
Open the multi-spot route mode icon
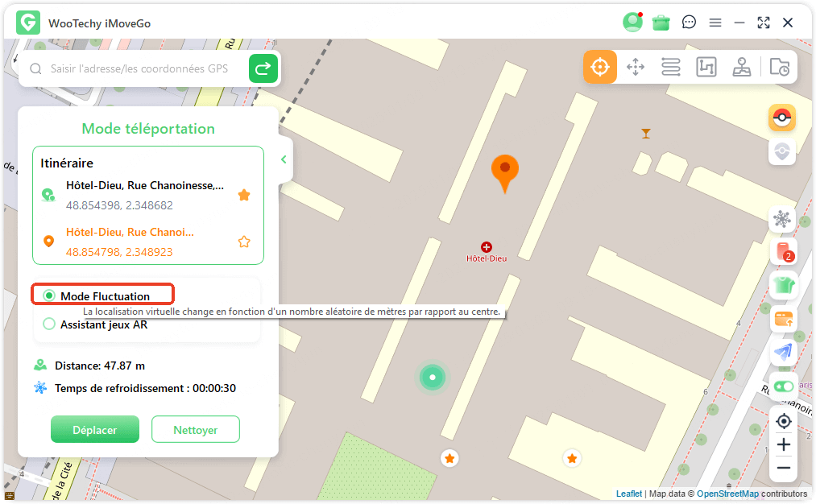click(706, 67)
